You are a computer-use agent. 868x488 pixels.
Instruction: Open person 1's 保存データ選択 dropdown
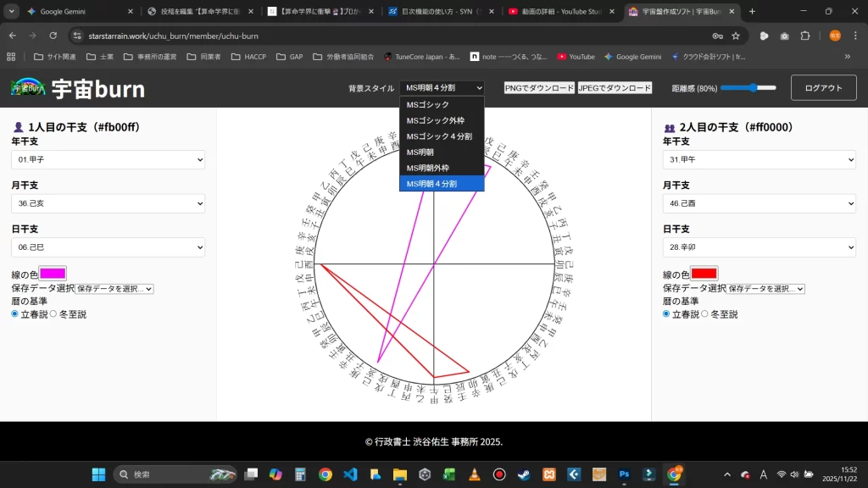pyautogui.click(x=114, y=289)
